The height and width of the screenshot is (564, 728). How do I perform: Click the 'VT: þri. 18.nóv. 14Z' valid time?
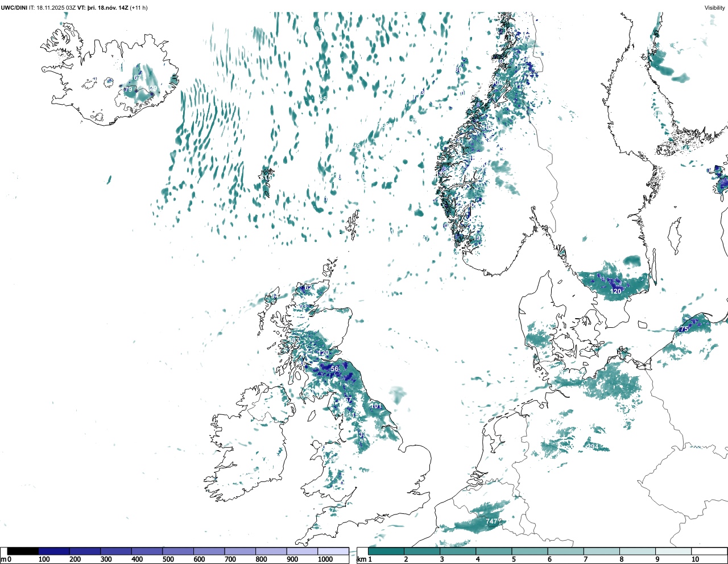[x=103, y=7]
